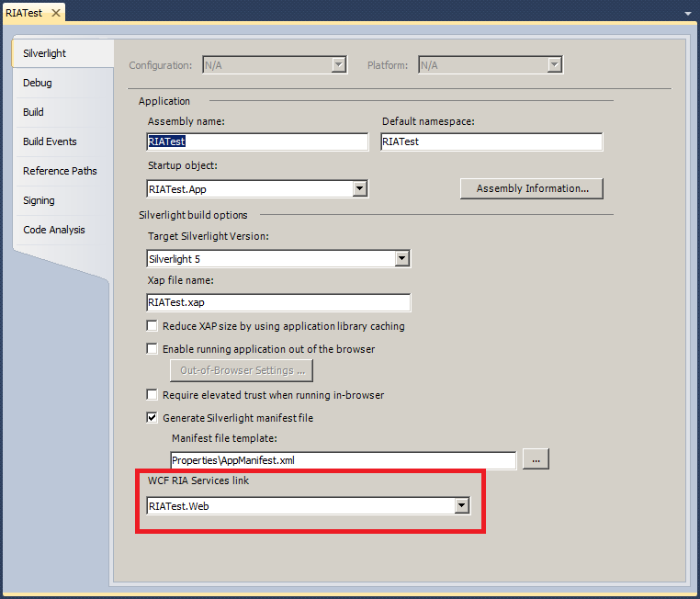
Task: Go to the Code Analysis tab
Action: point(53,230)
